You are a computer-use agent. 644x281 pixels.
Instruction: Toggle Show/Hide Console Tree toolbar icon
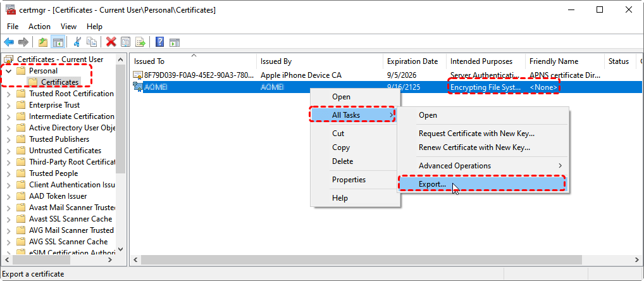pos(58,42)
